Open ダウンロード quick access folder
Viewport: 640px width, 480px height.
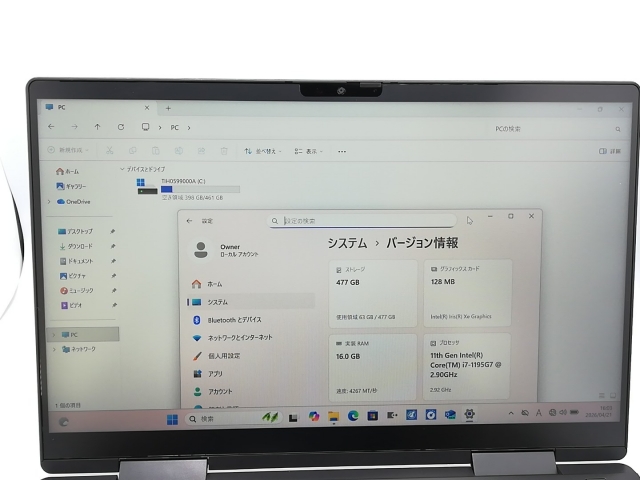[x=76, y=246]
